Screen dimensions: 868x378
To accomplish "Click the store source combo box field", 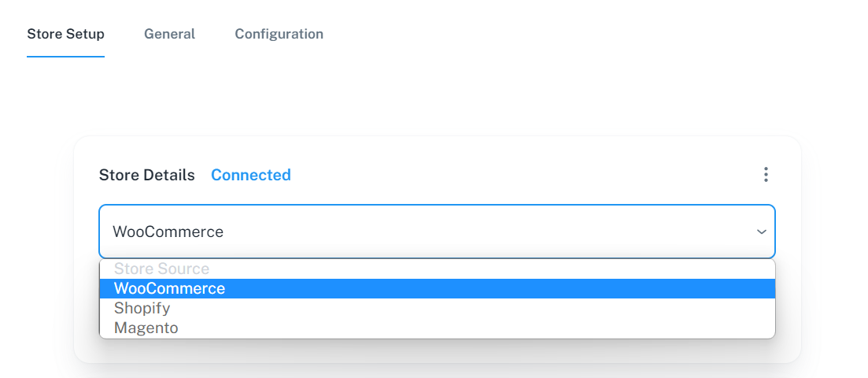I will coord(425,232).
